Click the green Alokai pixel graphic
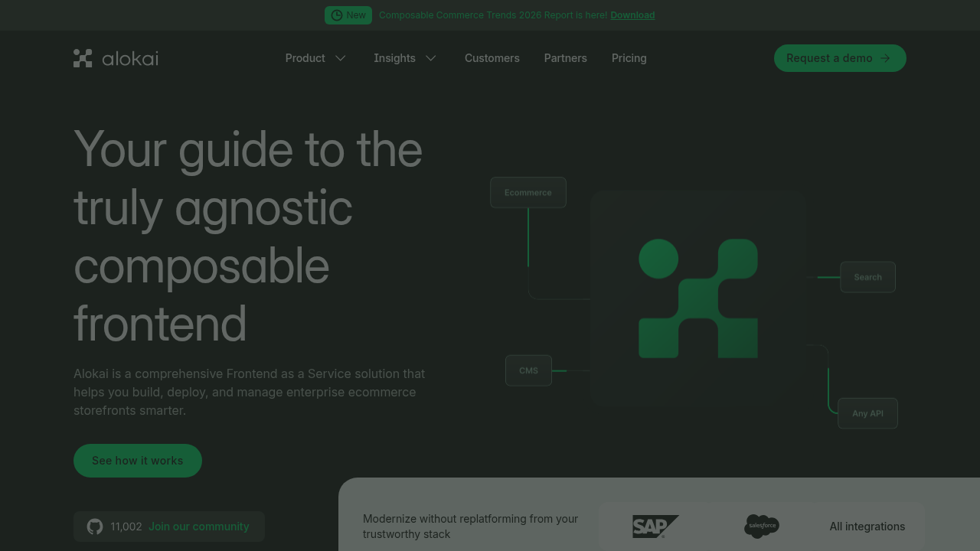Viewport: 980px width, 551px height. pyautogui.click(x=697, y=298)
